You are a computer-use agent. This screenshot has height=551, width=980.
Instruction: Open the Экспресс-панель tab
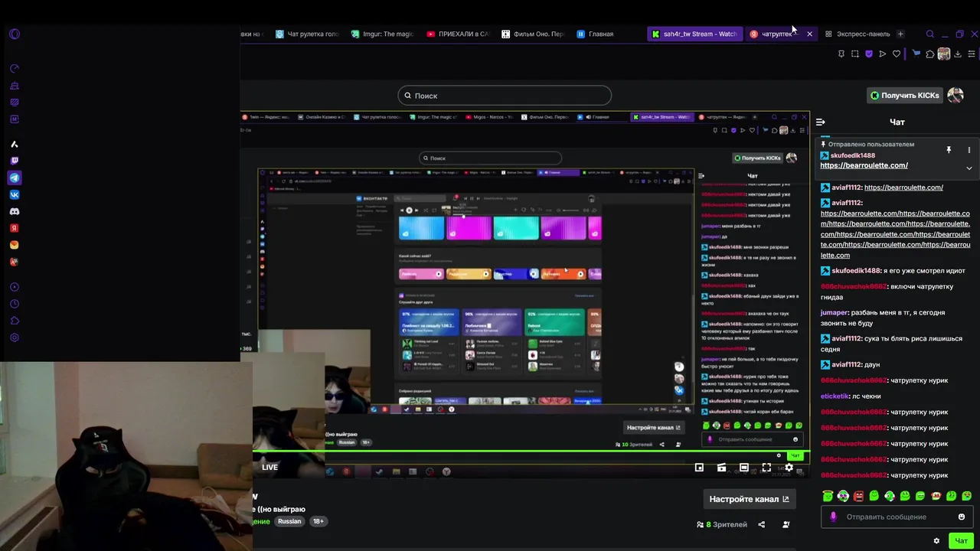click(x=857, y=34)
